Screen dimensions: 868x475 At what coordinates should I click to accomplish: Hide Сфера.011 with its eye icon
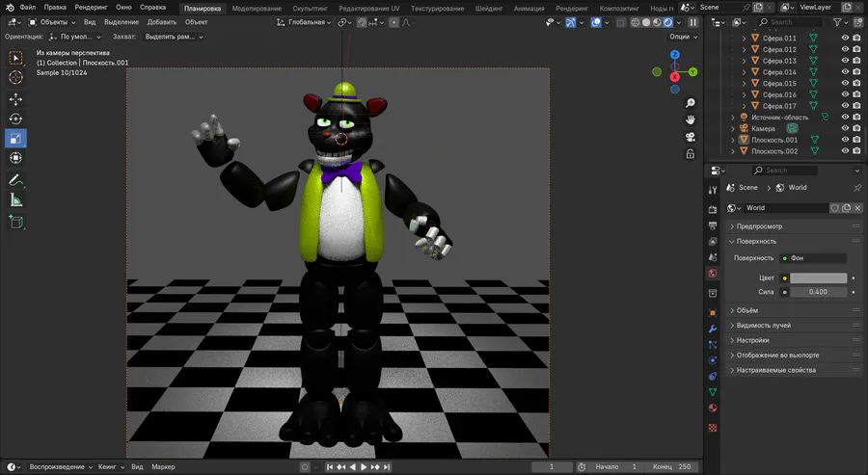tap(845, 39)
